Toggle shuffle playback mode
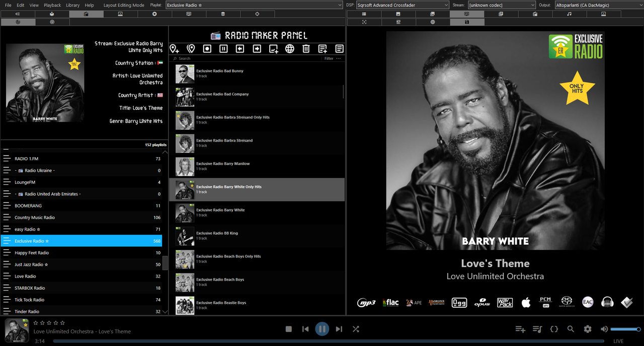644x346 pixels. click(356, 329)
